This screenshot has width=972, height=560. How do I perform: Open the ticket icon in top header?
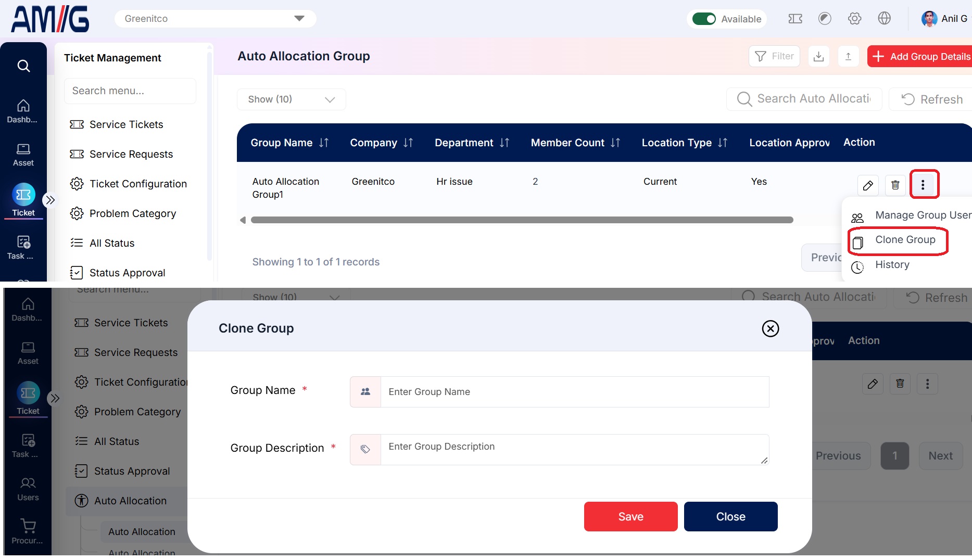795,19
